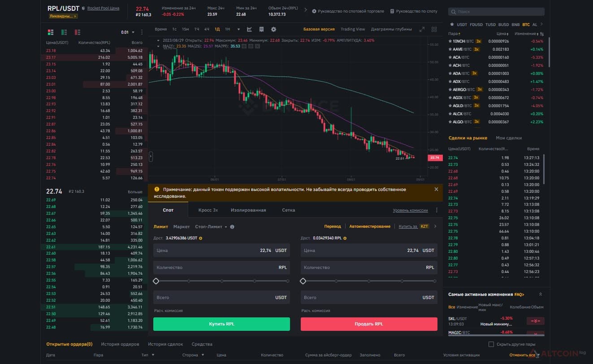Adjust sell amount percentage slider handle

point(303,281)
